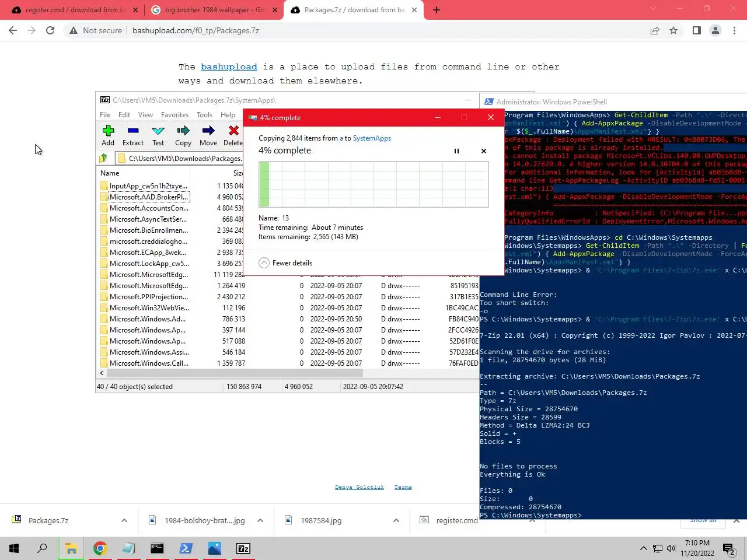The image size is (747, 560).
Task: Open the SystemApps destination link in copy dialog
Action: click(x=372, y=138)
